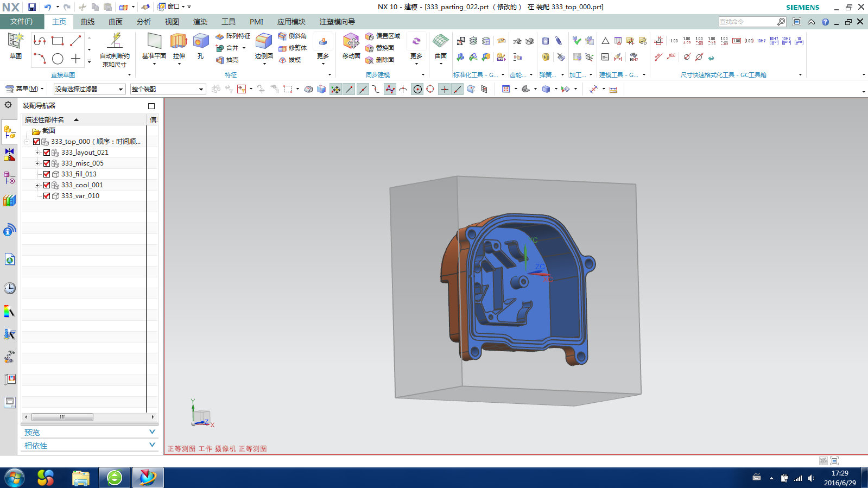Switch to the View (视图) tab
Screen dimensions: 868x488
pyautogui.click(x=172, y=22)
